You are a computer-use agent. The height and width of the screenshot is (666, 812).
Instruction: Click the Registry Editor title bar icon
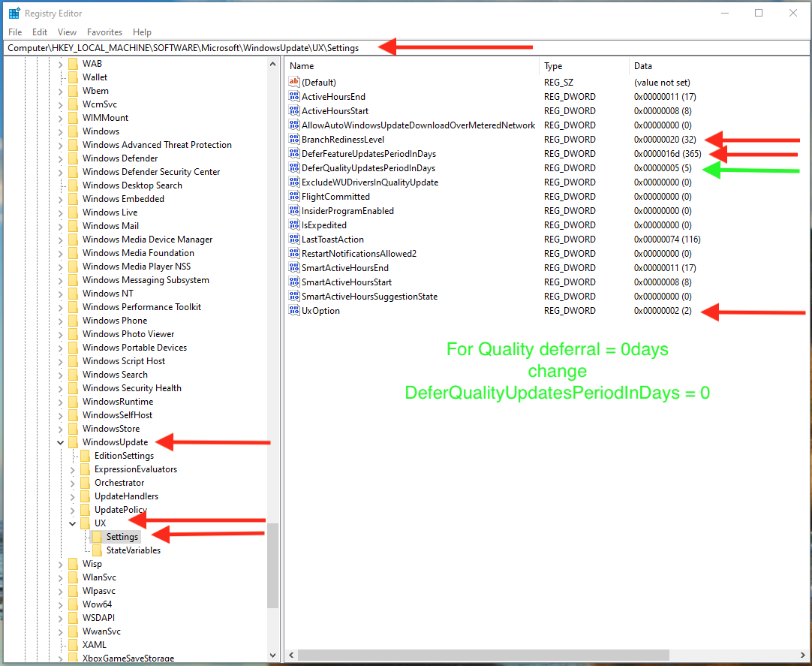tap(14, 14)
